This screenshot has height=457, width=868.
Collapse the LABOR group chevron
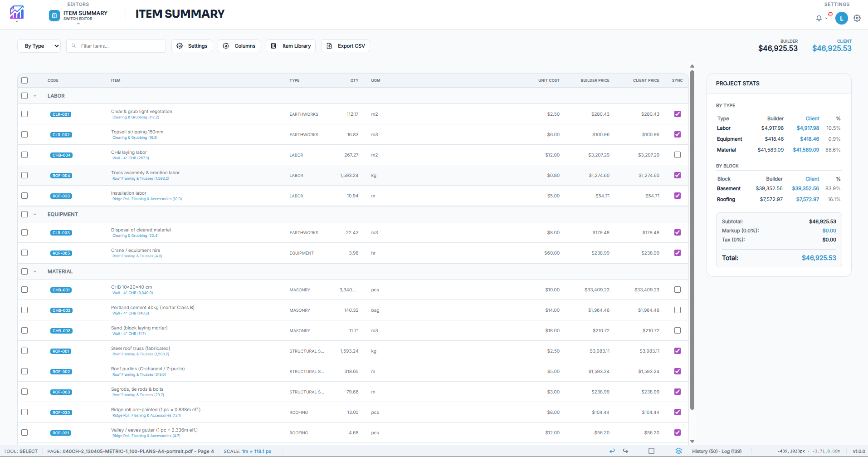pos(35,96)
